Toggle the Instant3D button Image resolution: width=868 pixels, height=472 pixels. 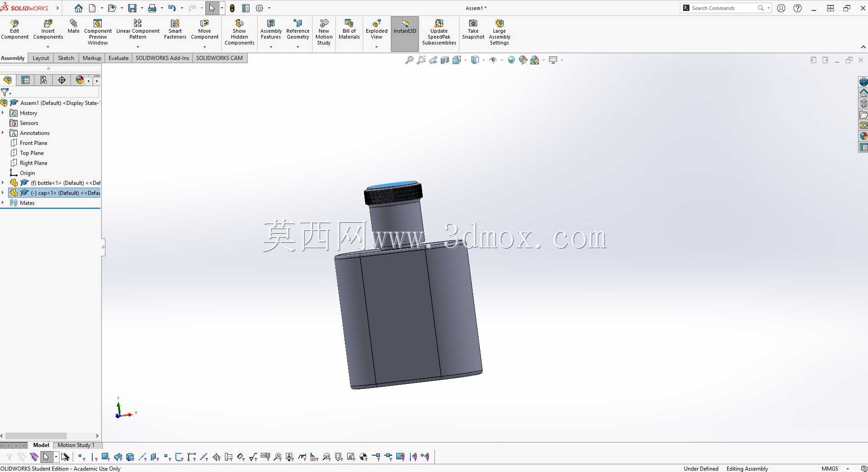coord(405,34)
